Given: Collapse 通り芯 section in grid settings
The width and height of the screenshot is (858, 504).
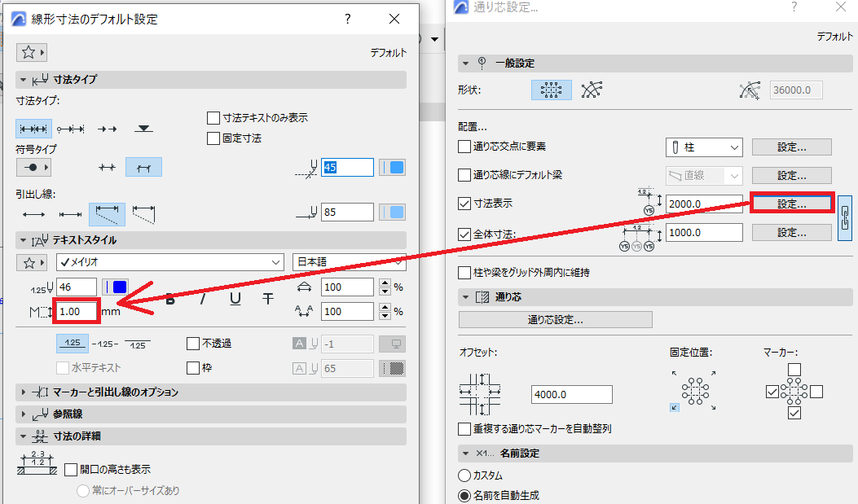Looking at the screenshot, I should [x=465, y=297].
